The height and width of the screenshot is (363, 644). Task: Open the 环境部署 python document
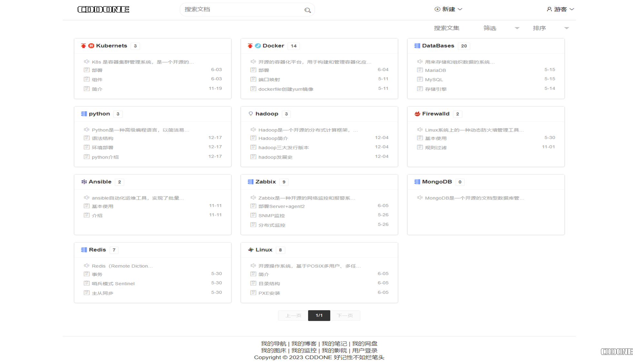(103, 148)
